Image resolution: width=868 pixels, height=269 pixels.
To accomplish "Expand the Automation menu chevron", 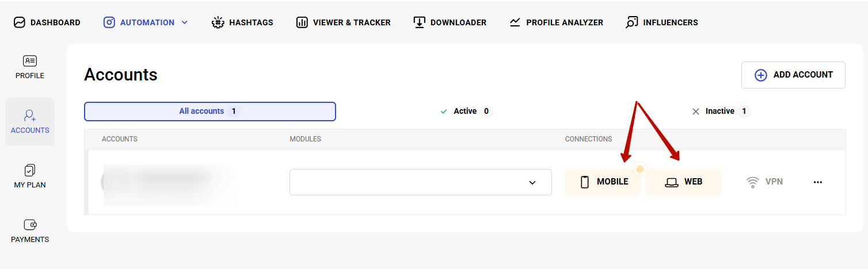I will [x=185, y=22].
